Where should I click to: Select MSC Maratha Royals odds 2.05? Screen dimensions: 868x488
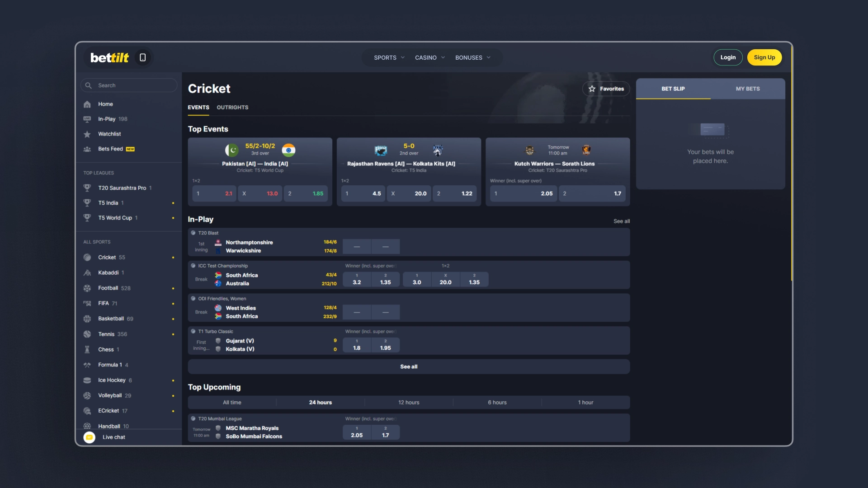pyautogui.click(x=357, y=432)
